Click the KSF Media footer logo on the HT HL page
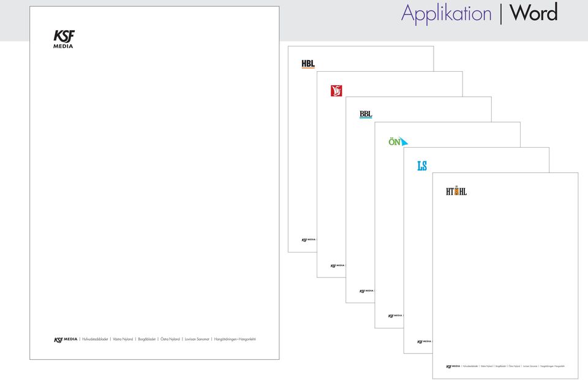This screenshot has width=588, height=380. pos(453,367)
